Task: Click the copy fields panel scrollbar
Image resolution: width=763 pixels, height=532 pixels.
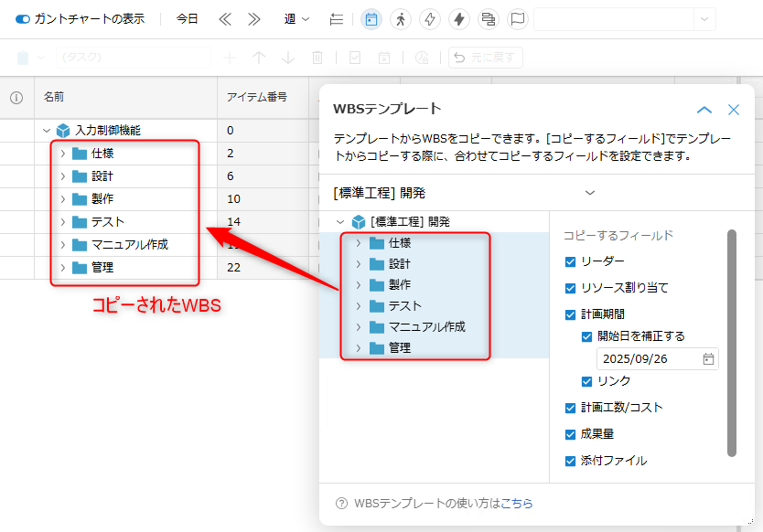Action: point(731,343)
